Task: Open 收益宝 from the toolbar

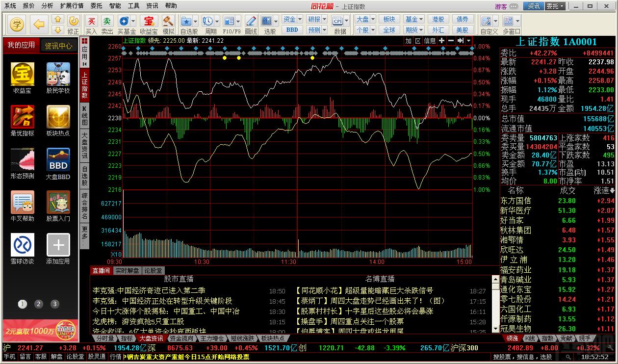Action: click(x=148, y=24)
